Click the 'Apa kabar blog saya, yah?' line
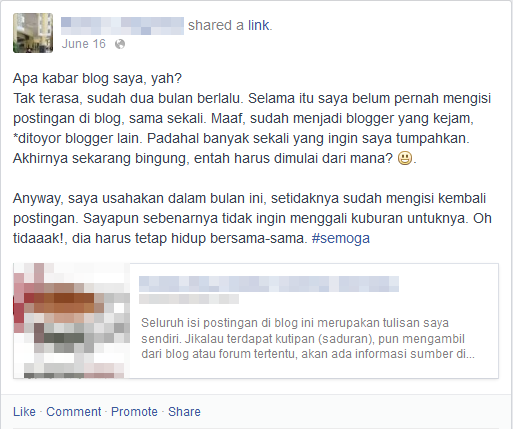This screenshot has width=513, height=429. coord(97,79)
